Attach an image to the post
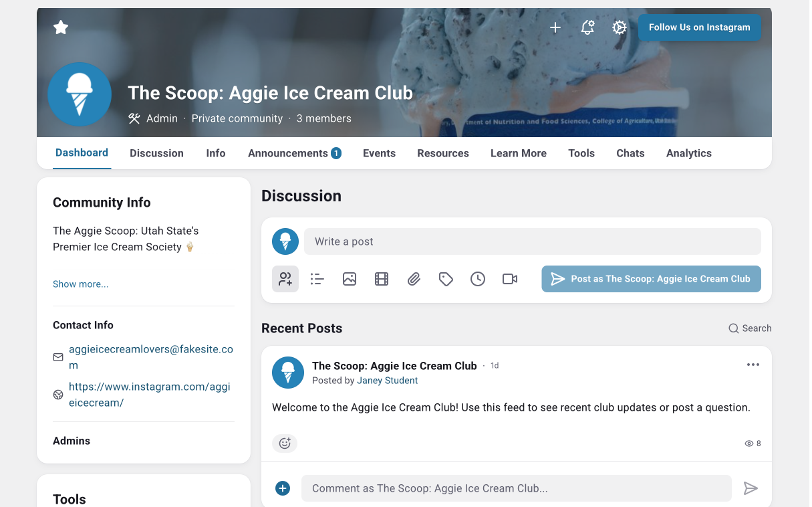 (x=350, y=279)
